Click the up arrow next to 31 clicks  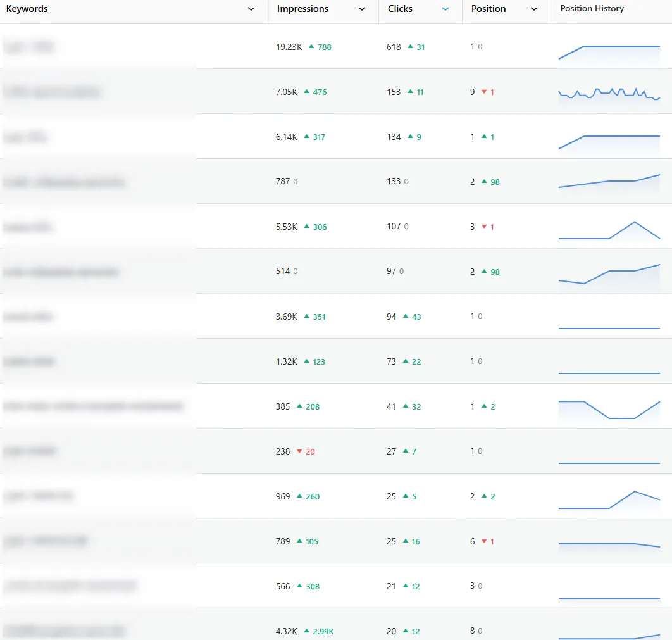(x=410, y=47)
